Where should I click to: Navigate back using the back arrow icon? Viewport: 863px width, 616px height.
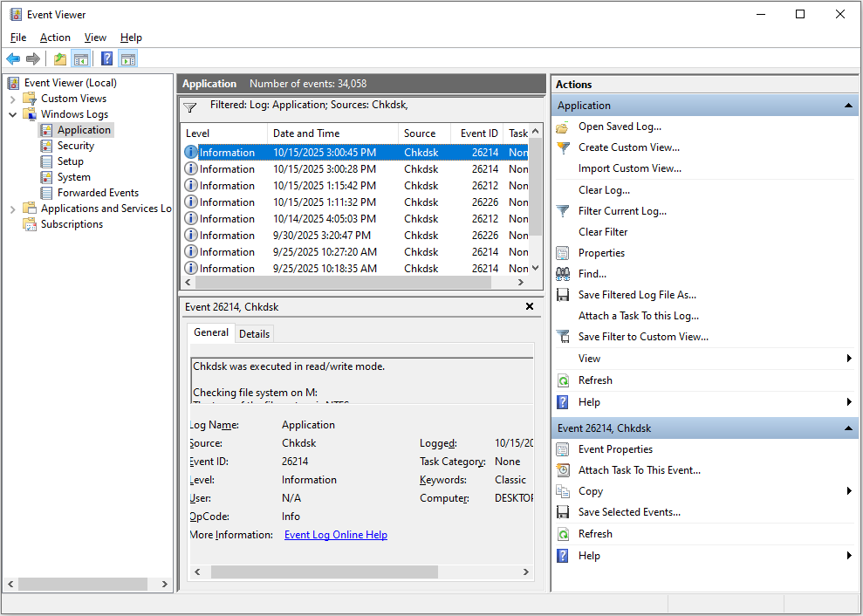coord(13,58)
